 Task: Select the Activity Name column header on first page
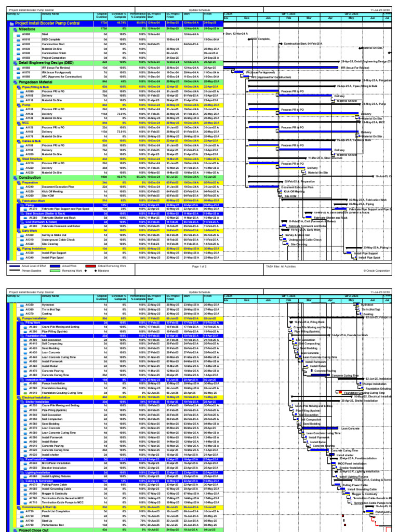[68, 17]
